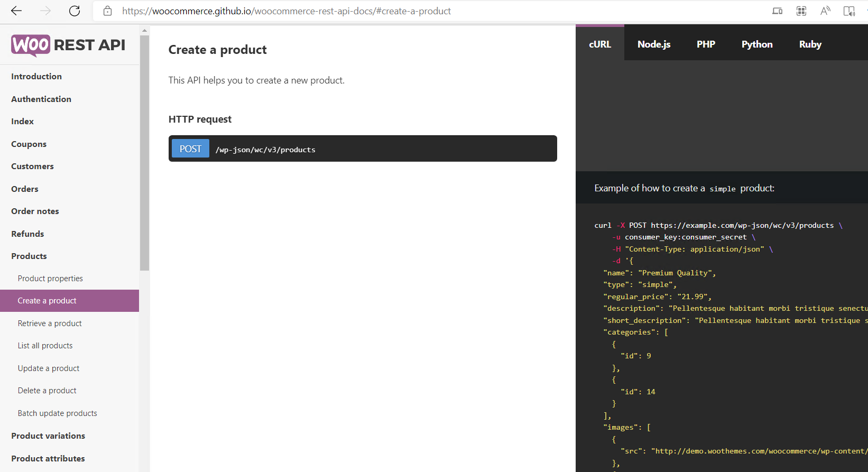Open the immersive reader book icon
The width and height of the screenshot is (868, 472).
pos(849,11)
